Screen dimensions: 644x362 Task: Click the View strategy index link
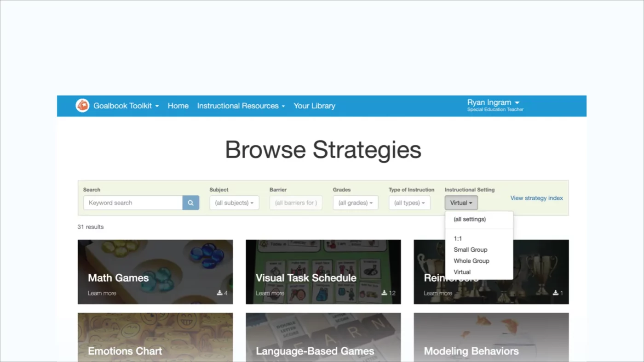coord(536,198)
